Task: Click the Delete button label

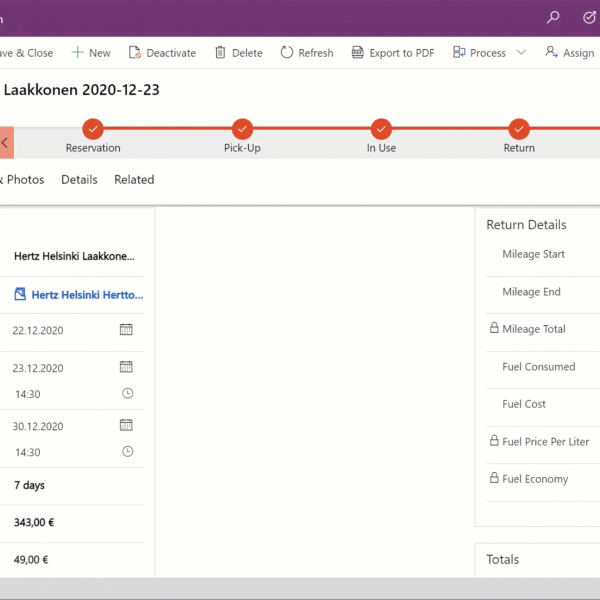Action: click(247, 53)
